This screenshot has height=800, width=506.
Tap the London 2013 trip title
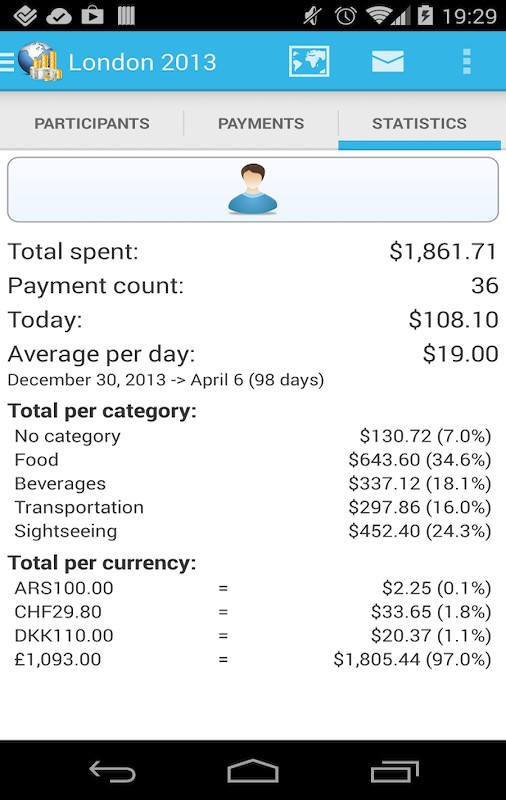click(142, 62)
